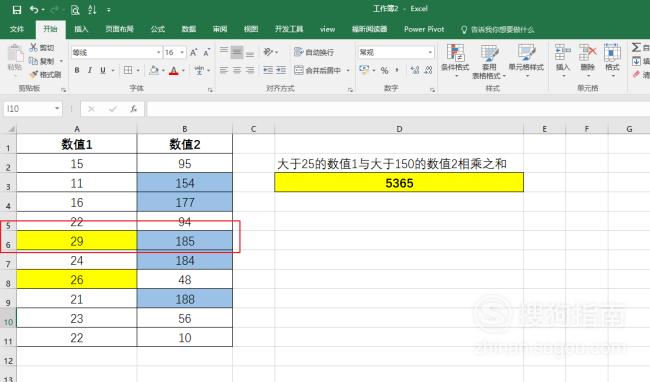
Task: Switch to the 开发工具 (Developer) tab
Action: pyautogui.click(x=289, y=29)
